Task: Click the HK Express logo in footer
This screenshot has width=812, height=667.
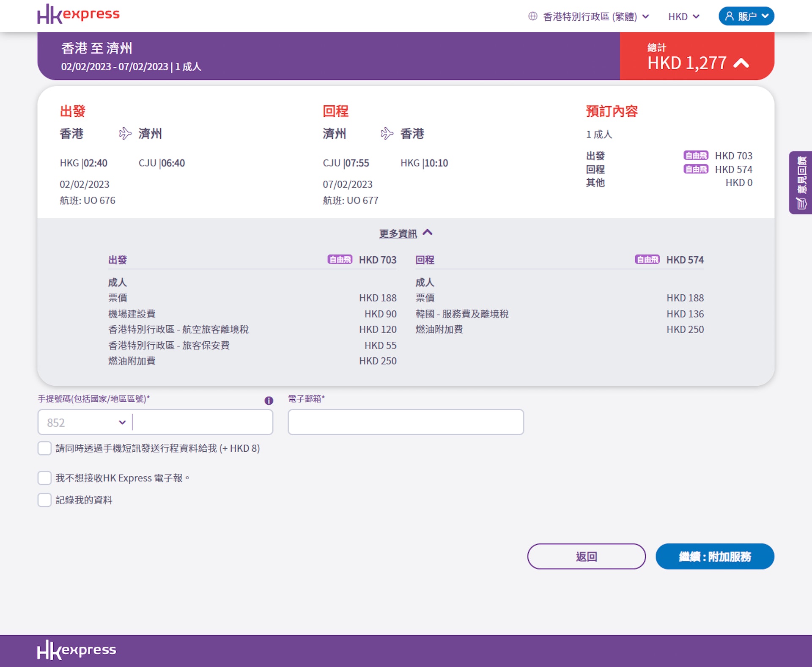Action: (x=77, y=650)
